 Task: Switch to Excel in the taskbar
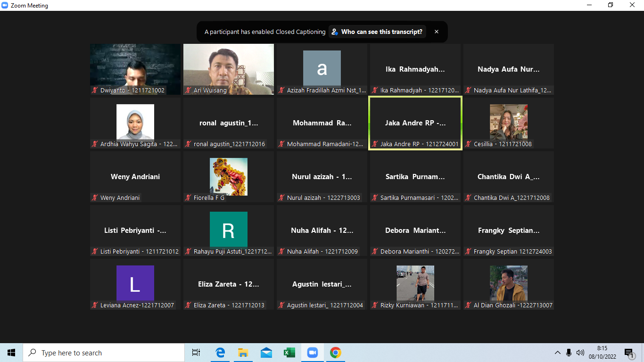[289, 353]
